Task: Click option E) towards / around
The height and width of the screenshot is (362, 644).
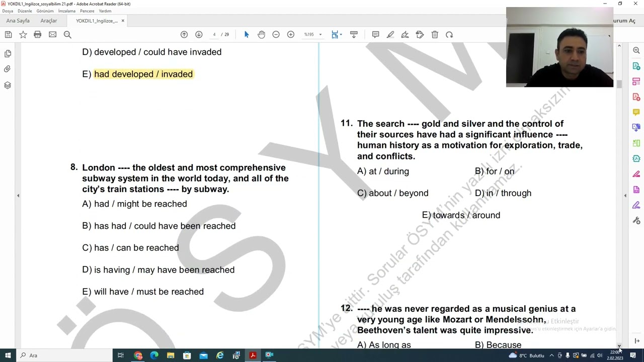Action: coord(461,215)
